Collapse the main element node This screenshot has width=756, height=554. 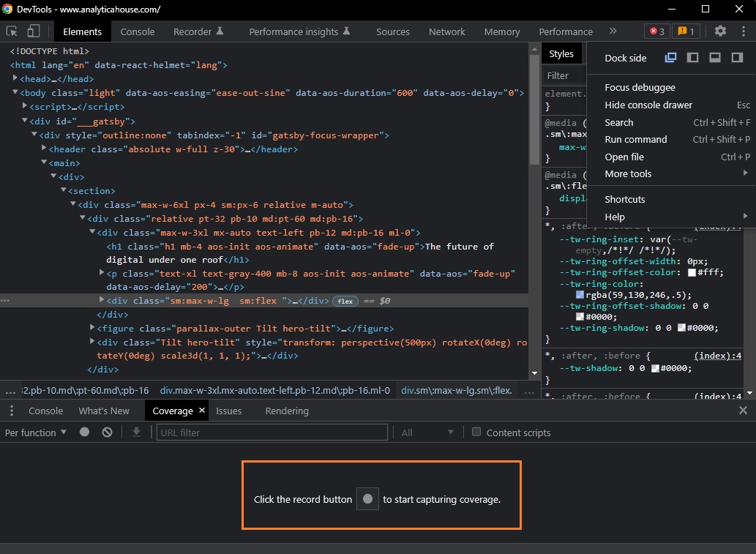click(x=44, y=162)
